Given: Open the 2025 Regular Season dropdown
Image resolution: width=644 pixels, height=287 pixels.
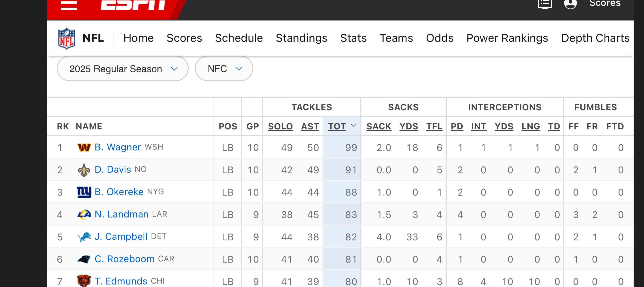Looking at the screenshot, I should click(123, 69).
